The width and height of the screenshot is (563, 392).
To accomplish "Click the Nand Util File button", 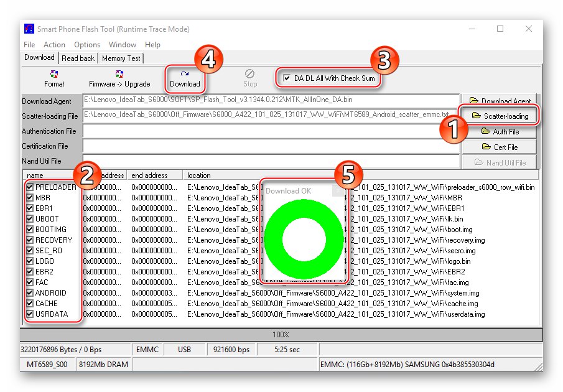I will (500, 162).
